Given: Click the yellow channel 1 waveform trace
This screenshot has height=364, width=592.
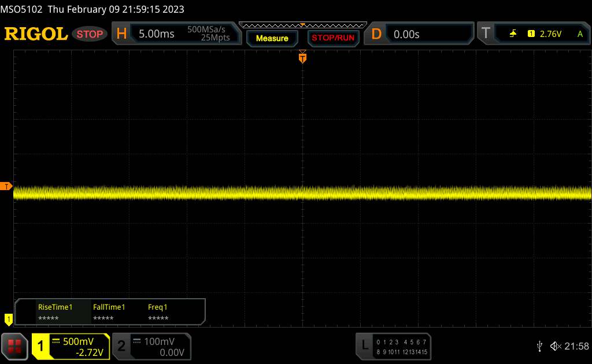Looking at the screenshot, I should click(302, 193).
